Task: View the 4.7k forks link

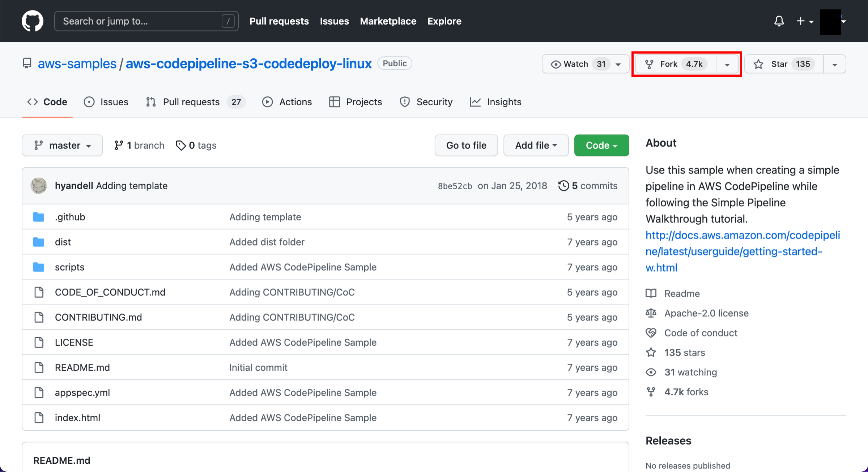Action: tap(686, 392)
